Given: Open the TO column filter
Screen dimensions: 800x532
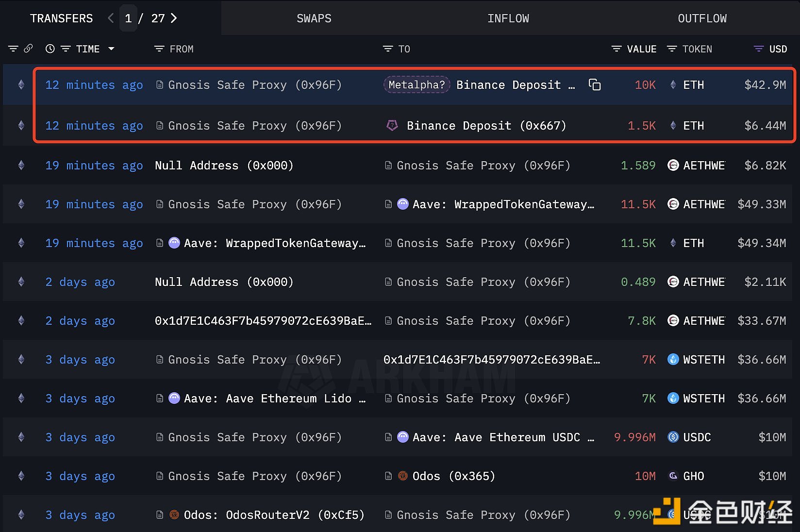Looking at the screenshot, I should coord(388,49).
